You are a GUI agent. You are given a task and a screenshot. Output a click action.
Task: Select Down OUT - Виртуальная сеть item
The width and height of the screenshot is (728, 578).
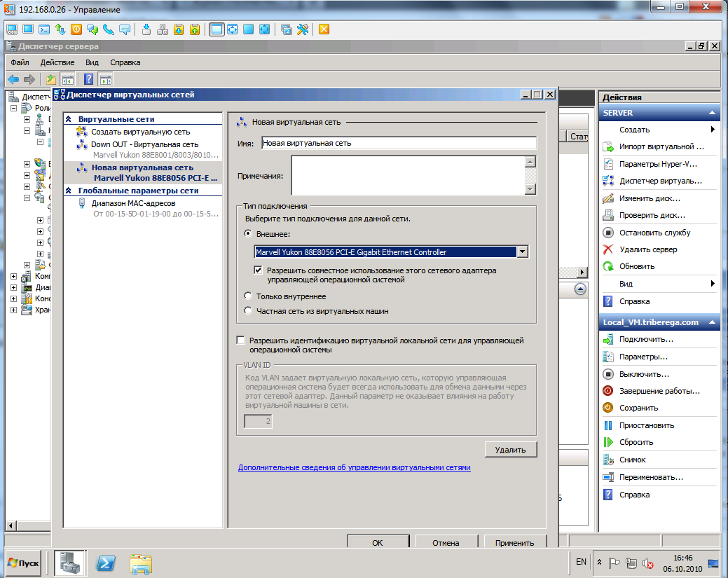[144, 144]
